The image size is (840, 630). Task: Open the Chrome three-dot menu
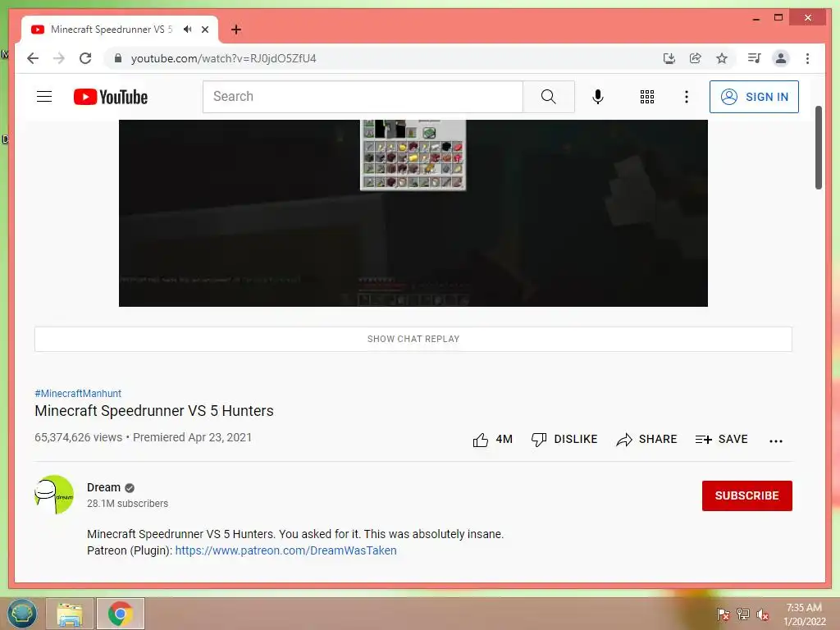[x=807, y=58]
